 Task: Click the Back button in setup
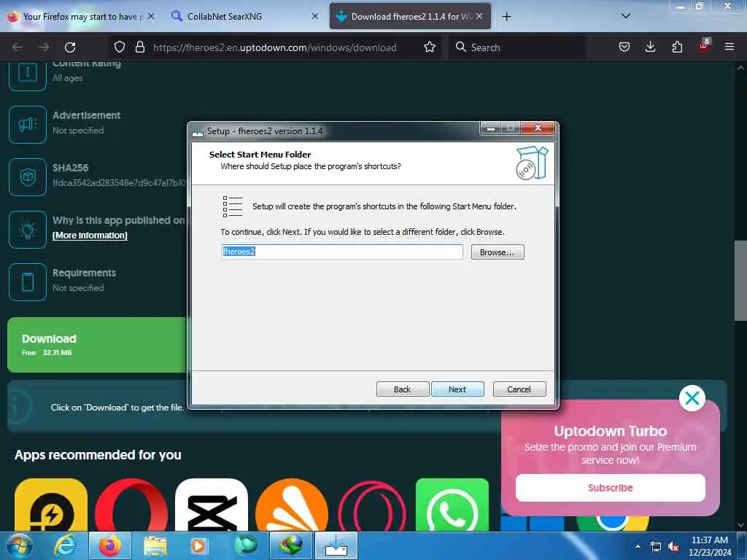(403, 389)
